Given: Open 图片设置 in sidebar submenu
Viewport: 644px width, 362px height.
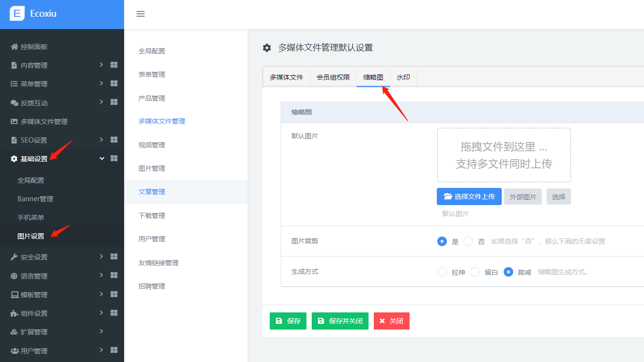Looking at the screenshot, I should (x=31, y=236).
